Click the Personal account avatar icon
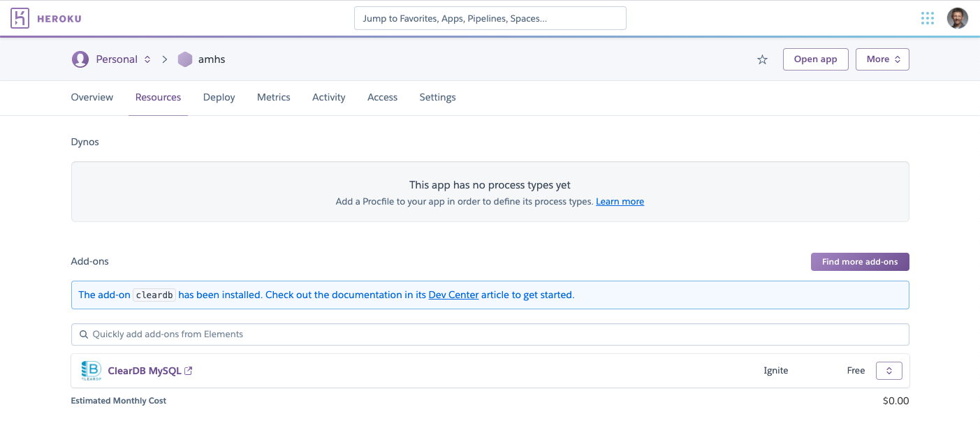The height and width of the screenshot is (428, 980). click(80, 59)
